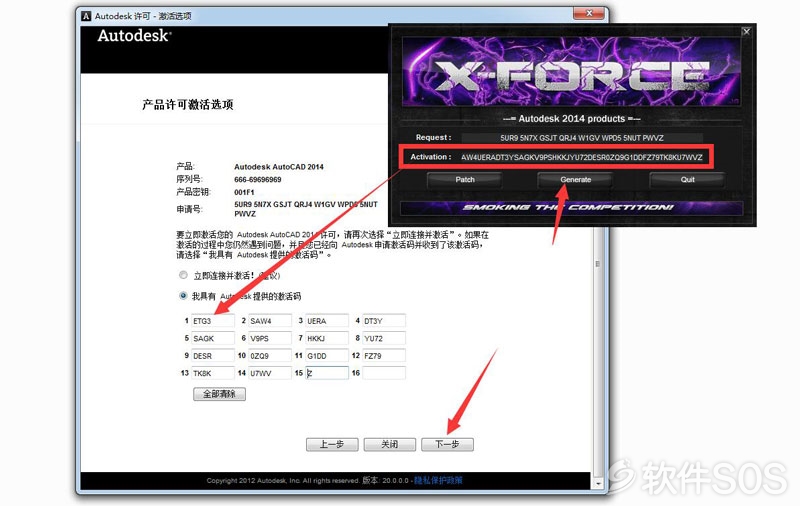The image size is (800, 506).
Task: Click the Autodesk window title bar app icon
Action: click(x=86, y=16)
